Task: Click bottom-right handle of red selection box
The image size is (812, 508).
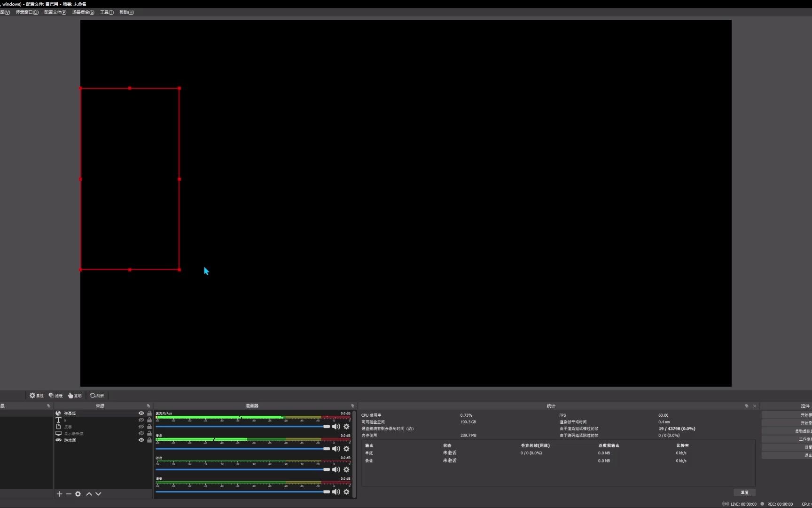Action: (x=180, y=270)
